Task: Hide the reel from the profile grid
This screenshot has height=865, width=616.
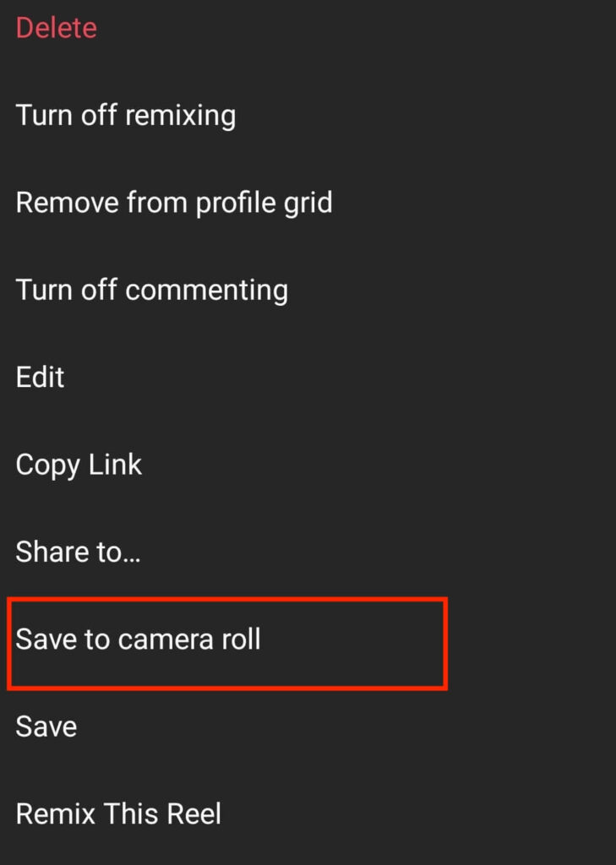Action: 174,203
